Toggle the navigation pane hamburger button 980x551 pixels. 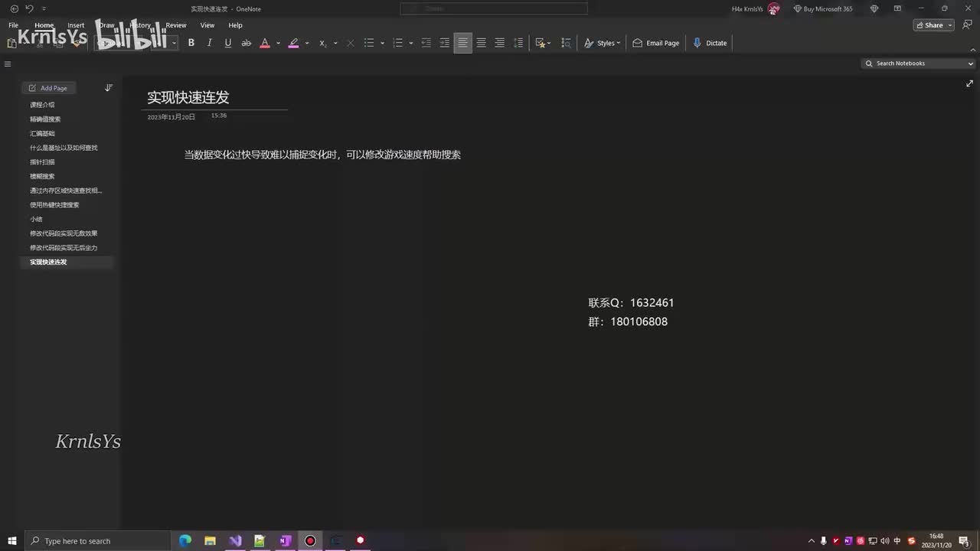point(8,64)
